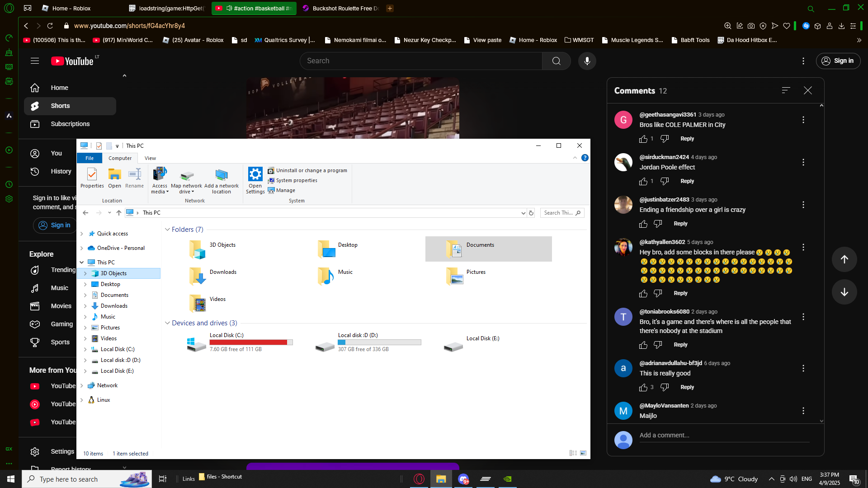This screenshot has height=488, width=868.
Task: Select the Videos folder icon
Action: (198, 303)
